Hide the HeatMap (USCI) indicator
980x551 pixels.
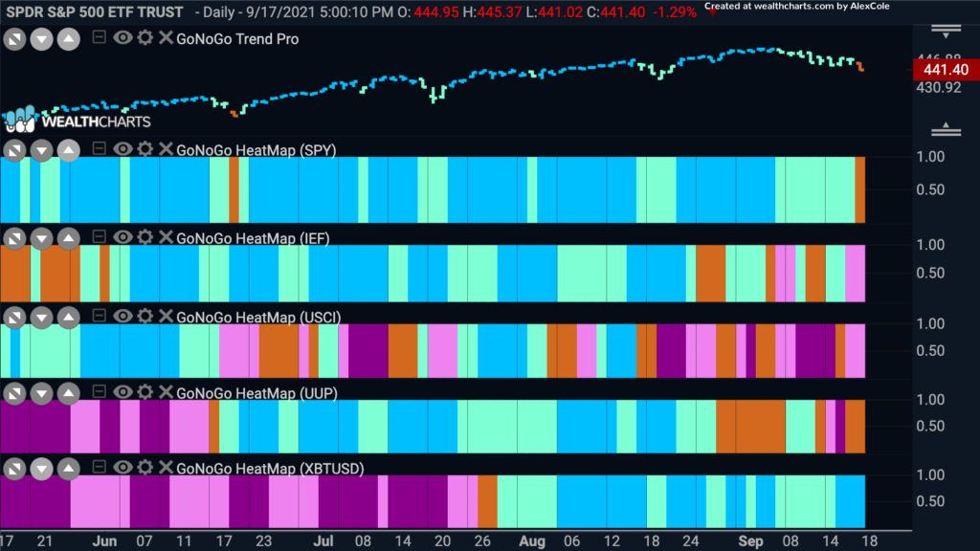(122, 316)
